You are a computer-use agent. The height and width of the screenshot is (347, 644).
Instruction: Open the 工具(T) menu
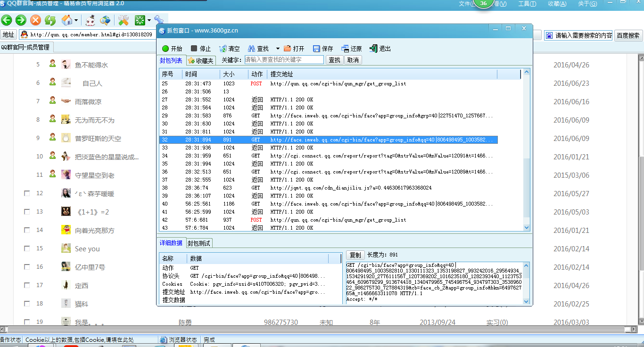click(x=527, y=4)
